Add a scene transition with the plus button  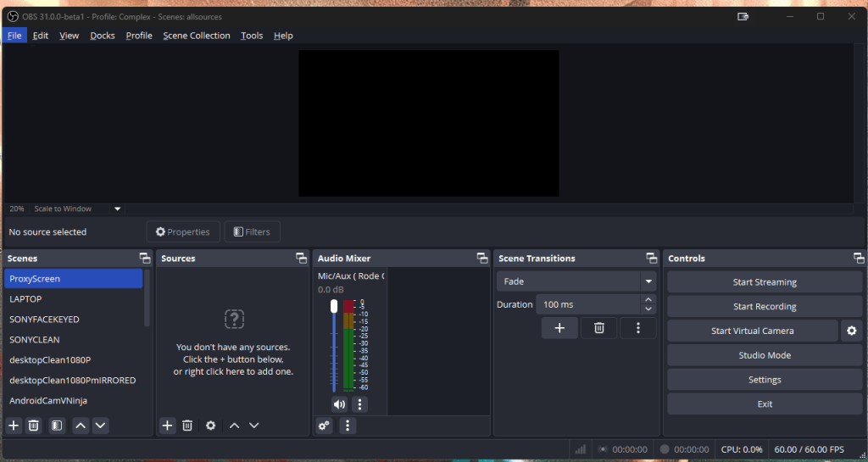(559, 328)
